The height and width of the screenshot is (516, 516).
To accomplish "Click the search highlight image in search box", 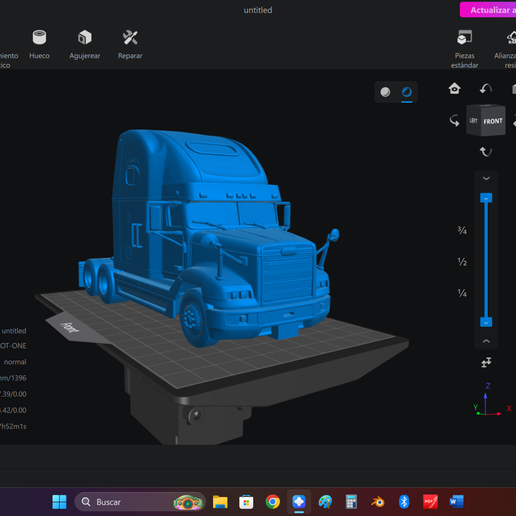I will pos(188,502).
